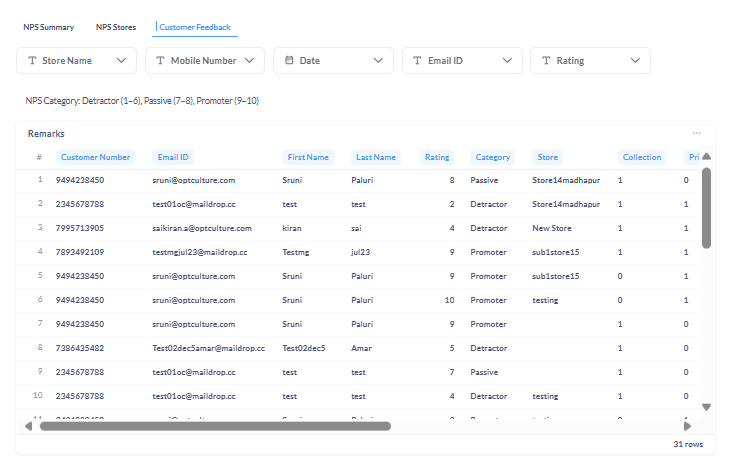This screenshot has height=462, width=749.
Task: Open the Remarks panel three-dot options menu
Action: click(x=697, y=133)
